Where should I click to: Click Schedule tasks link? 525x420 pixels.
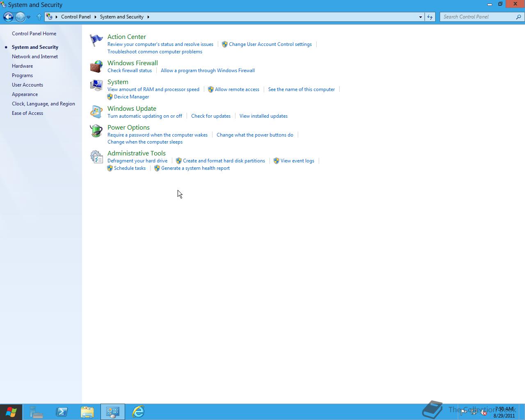[x=130, y=168]
